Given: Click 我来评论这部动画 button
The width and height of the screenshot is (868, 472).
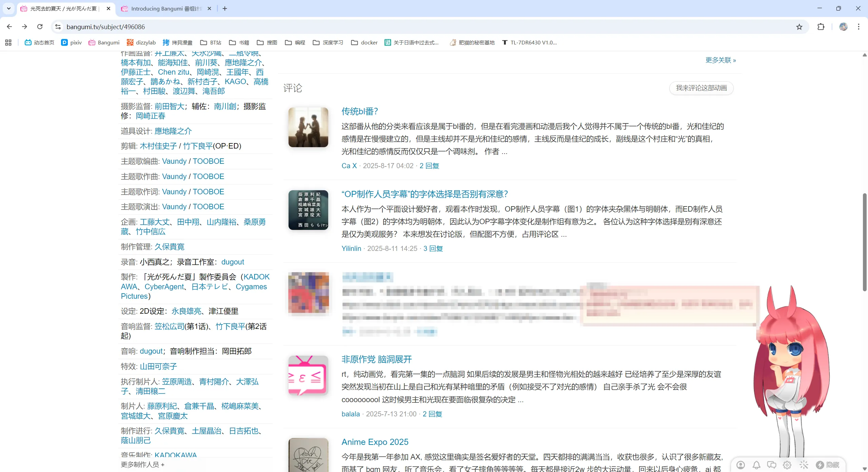Looking at the screenshot, I should [x=701, y=88].
